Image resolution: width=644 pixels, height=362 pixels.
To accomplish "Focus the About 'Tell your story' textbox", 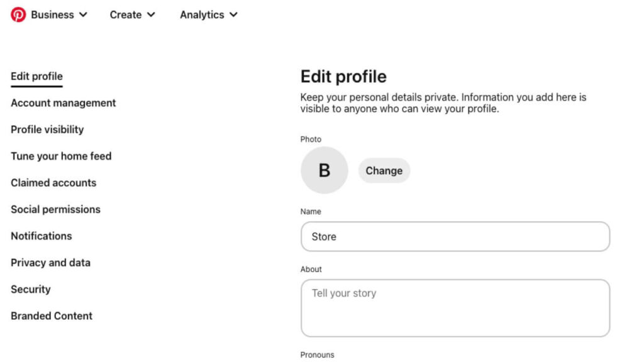I will point(455,308).
